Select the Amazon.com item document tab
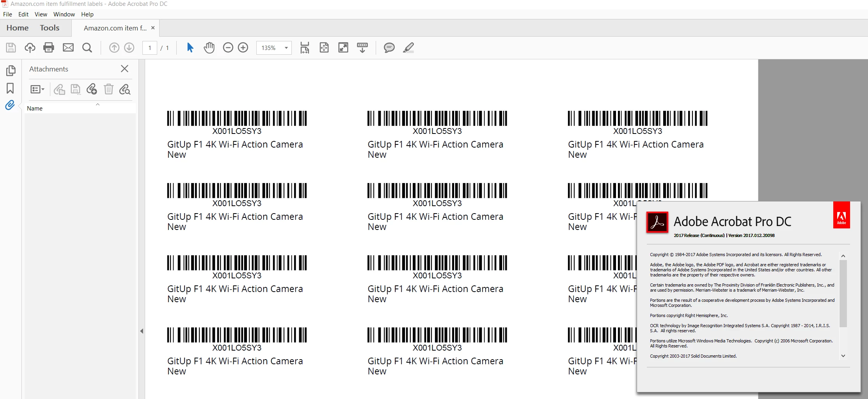Screen dimensions: 868x399 pyautogui.click(x=115, y=28)
